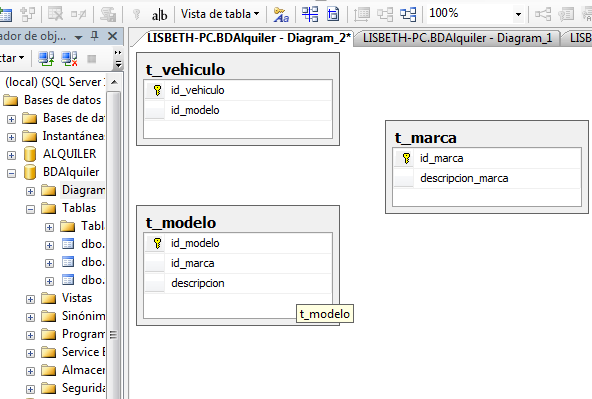This screenshot has width=592, height=399.
Task: Click the Object Explorer scroll up arrow
Action: click(114, 82)
